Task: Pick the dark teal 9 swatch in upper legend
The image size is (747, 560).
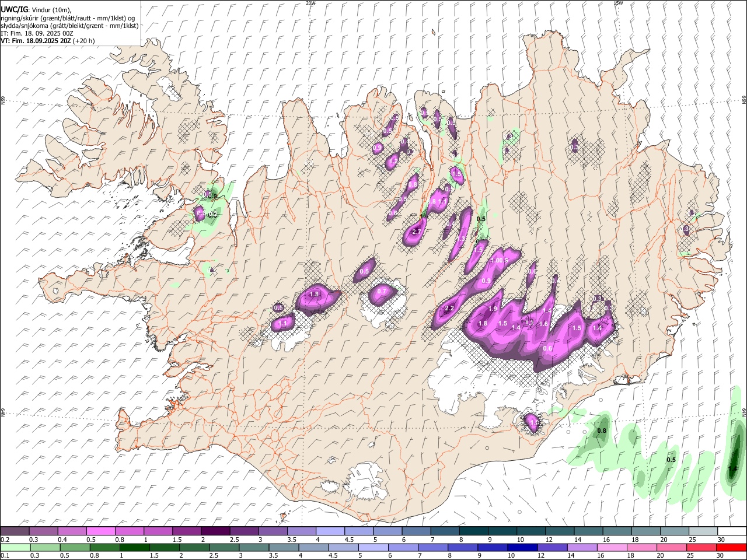Action: [502, 531]
